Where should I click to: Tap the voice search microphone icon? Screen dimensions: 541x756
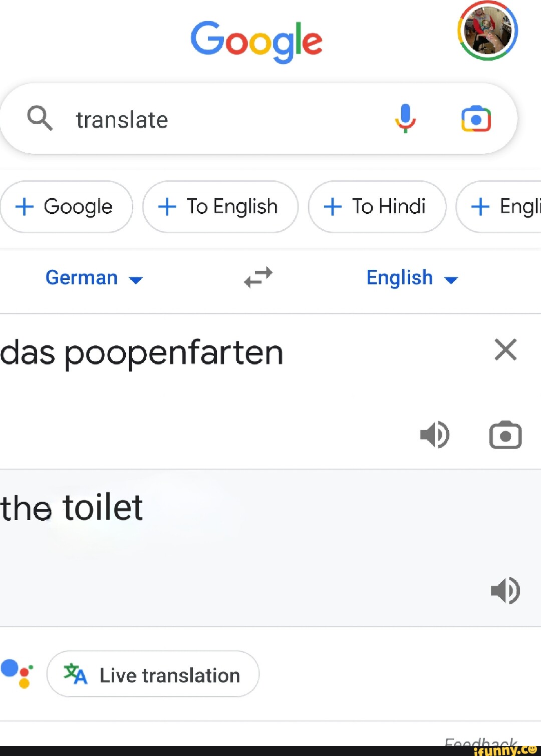[x=405, y=119]
